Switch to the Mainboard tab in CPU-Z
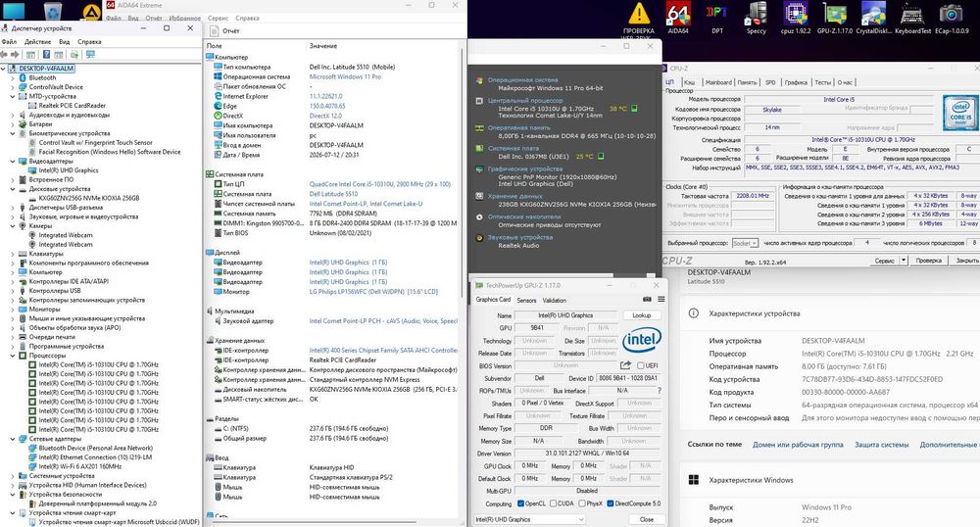The height and width of the screenshot is (527, 980). 718,82
